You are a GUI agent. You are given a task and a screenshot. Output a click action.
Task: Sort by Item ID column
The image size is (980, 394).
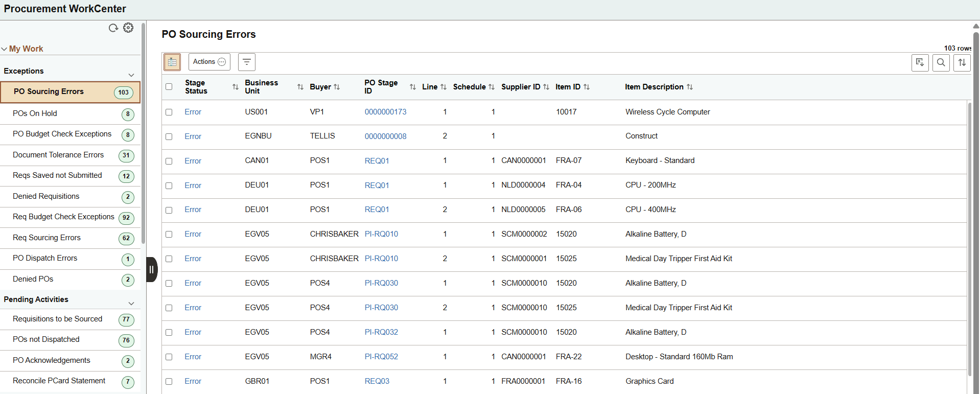click(x=587, y=87)
